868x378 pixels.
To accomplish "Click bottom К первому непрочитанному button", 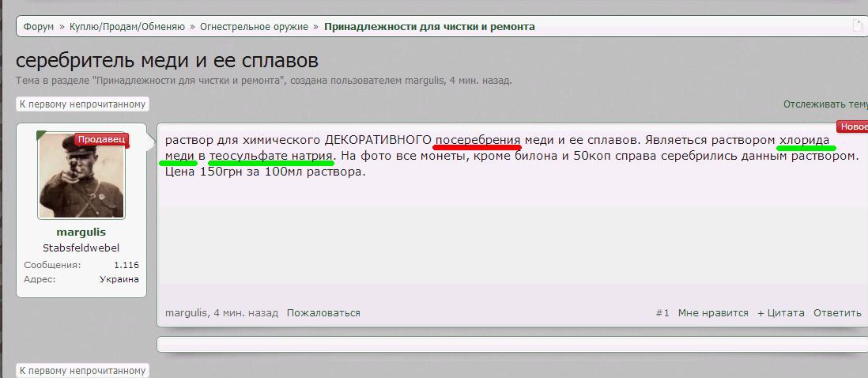I will [x=83, y=370].
